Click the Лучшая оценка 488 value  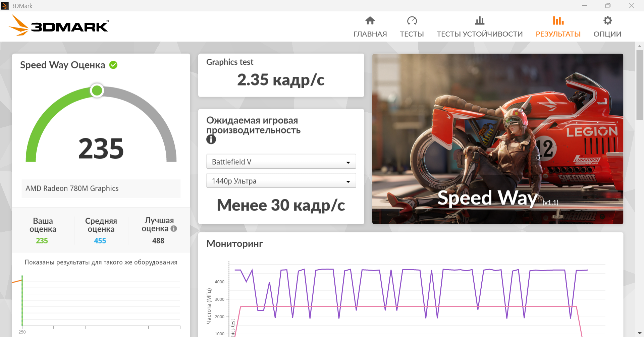[158, 241]
